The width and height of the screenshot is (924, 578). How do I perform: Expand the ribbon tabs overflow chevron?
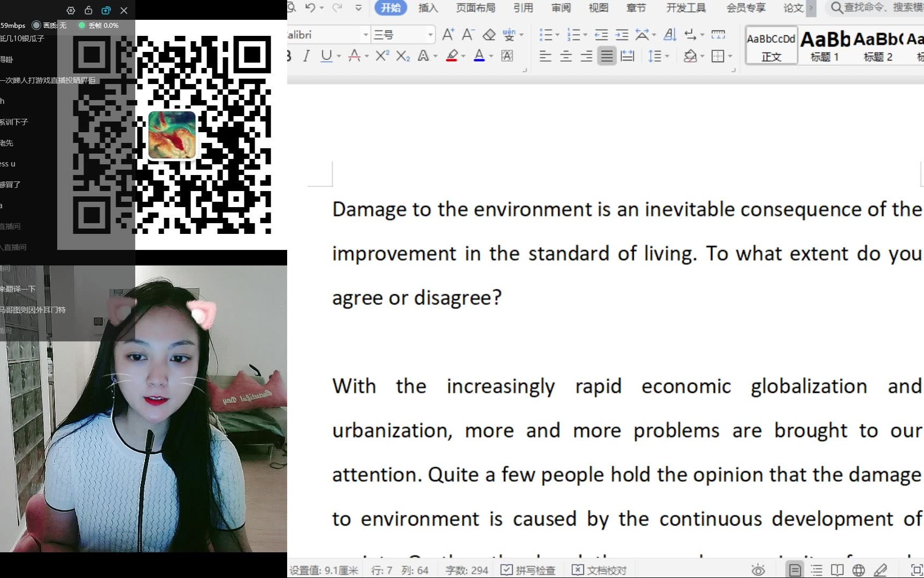[811, 7]
